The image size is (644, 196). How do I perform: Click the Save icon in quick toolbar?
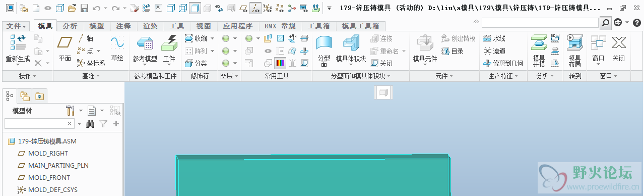84,8
